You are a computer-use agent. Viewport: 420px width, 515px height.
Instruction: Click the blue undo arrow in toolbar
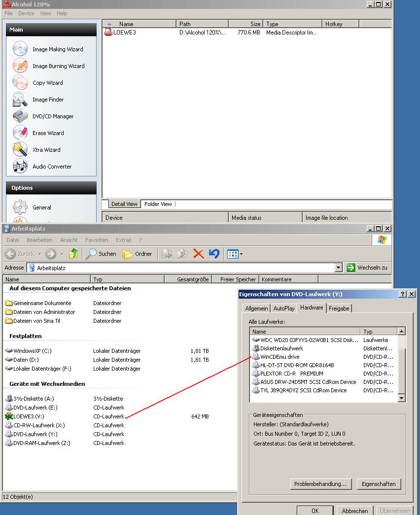click(214, 254)
